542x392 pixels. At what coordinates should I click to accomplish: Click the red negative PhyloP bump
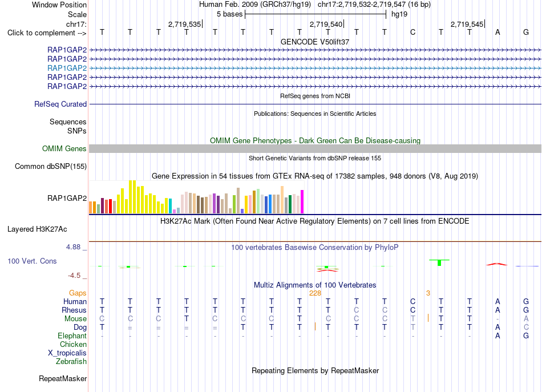pyautogui.click(x=327, y=270)
